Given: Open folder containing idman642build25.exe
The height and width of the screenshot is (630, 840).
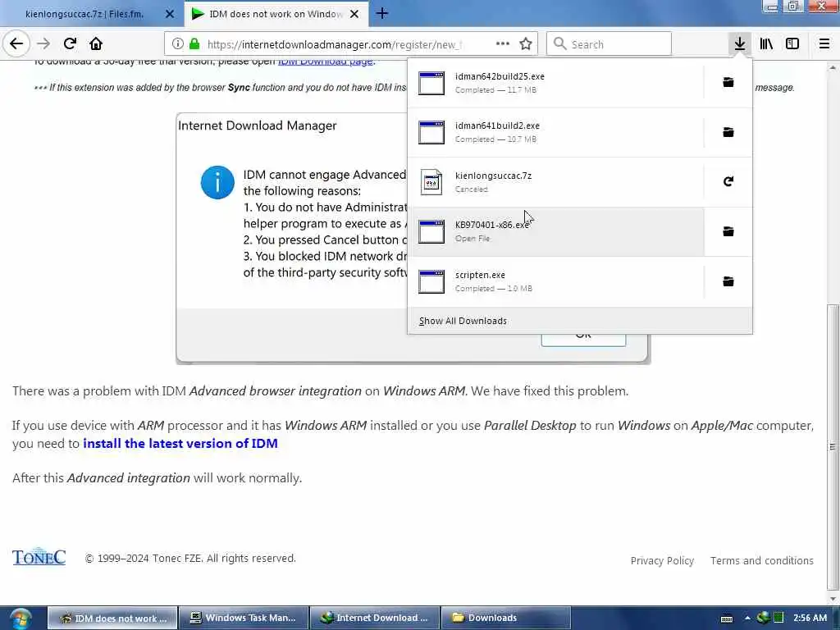Looking at the screenshot, I should [728, 83].
